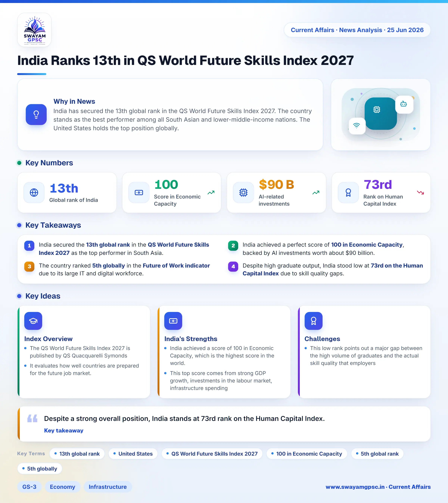Click the 5th globally chip
448x503 pixels.
pyautogui.click(x=40, y=469)
